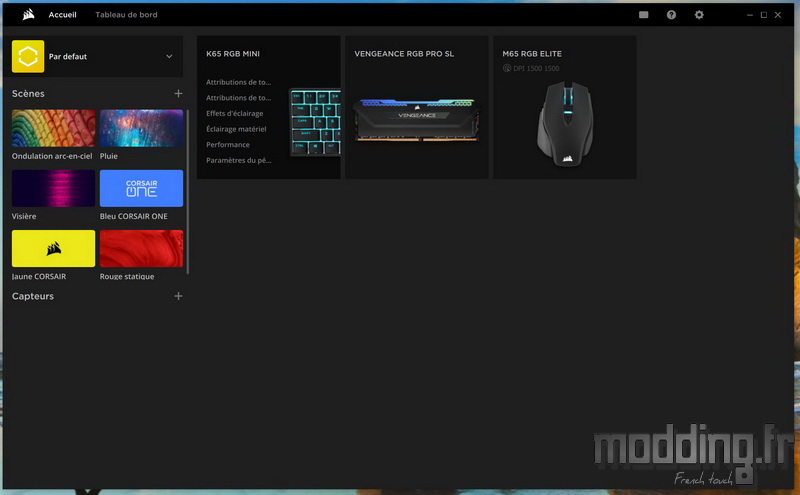Open the messages icon in the title bar
The height and width of the screenshot is (495, 800).
click(643, 15)
